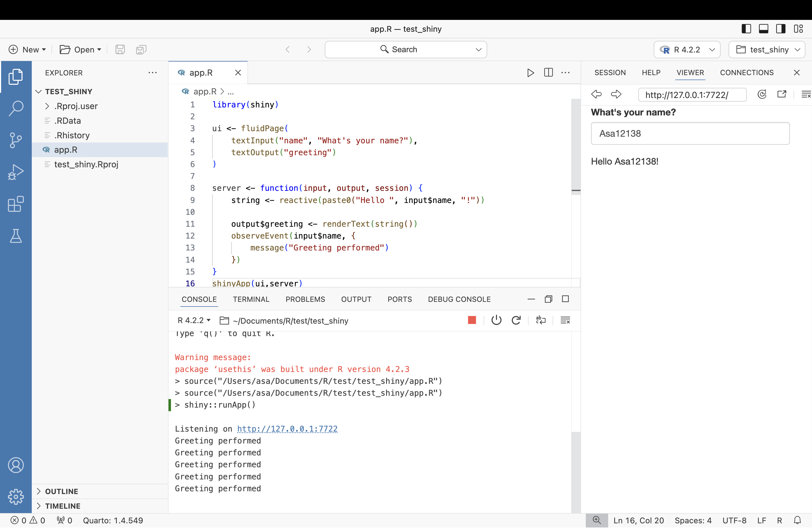812x528 pixels.
Task: Open the Testing flask view
Action: (x=16, y=236)
